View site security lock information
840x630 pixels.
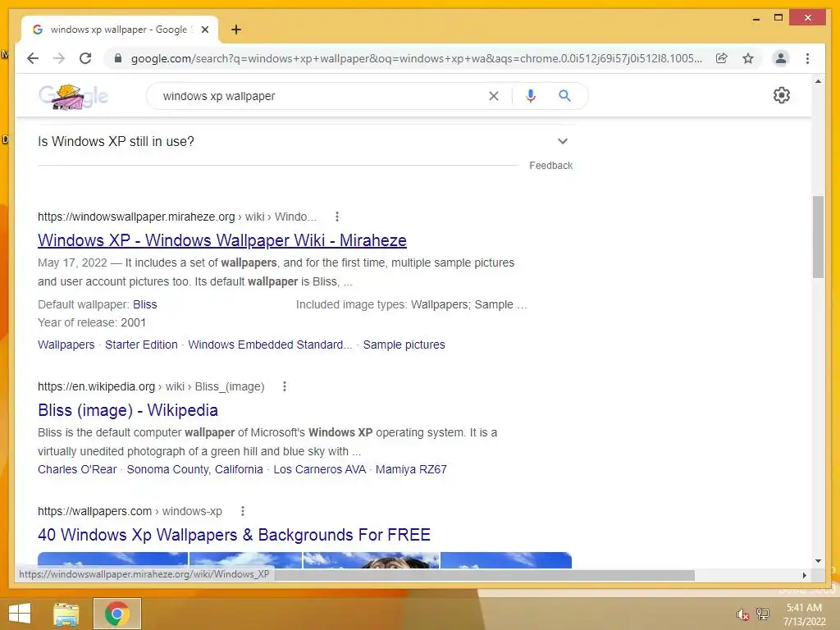pos(118,58)
